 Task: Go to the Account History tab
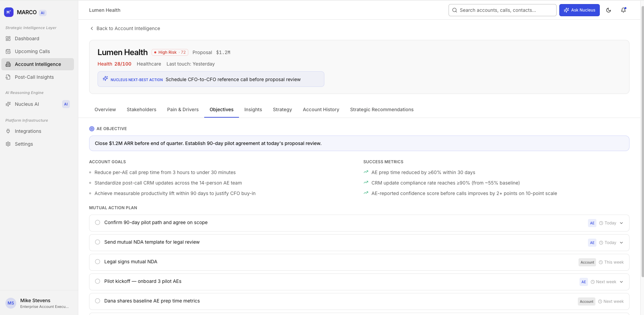click(x=321, y=110)
